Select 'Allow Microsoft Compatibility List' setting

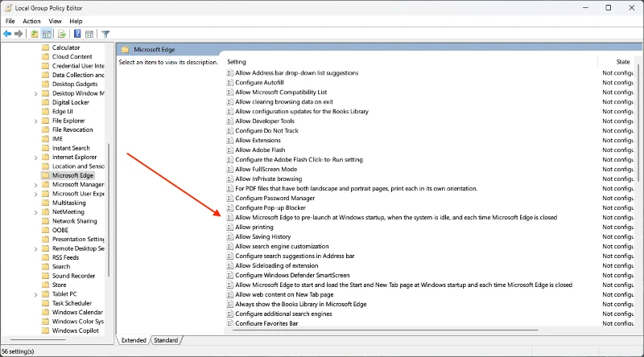(281, 92)
